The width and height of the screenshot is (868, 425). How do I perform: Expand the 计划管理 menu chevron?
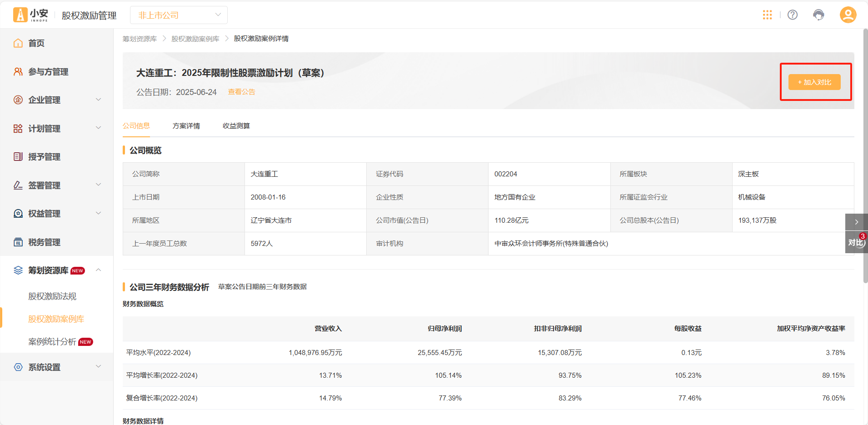coord(98,128)
